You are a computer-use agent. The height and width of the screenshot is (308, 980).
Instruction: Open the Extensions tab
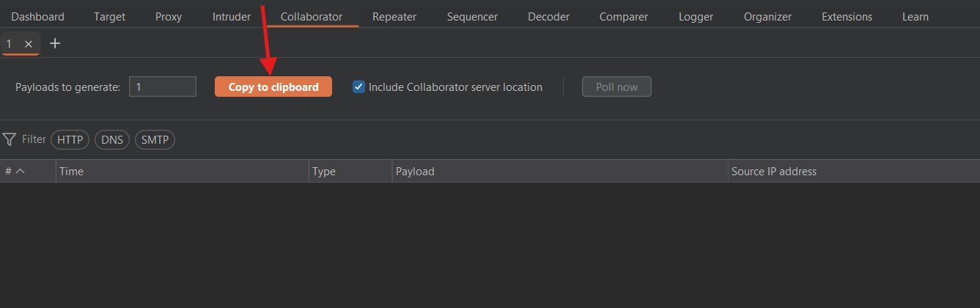pyautogui.click(x=847, y=16)
